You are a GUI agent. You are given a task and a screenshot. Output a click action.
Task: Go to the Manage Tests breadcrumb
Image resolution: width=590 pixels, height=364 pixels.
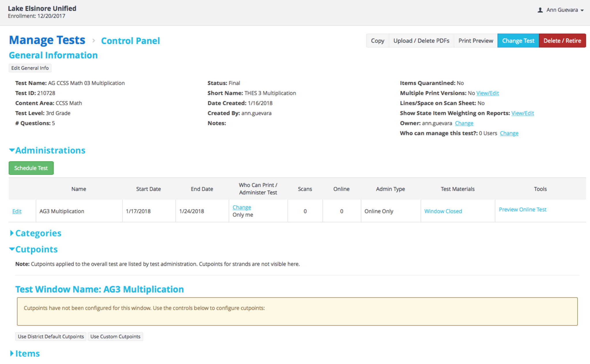pos(47,40)
